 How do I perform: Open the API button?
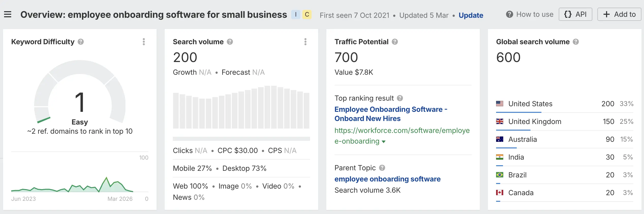pyautogui.click(x=575, y=14)
